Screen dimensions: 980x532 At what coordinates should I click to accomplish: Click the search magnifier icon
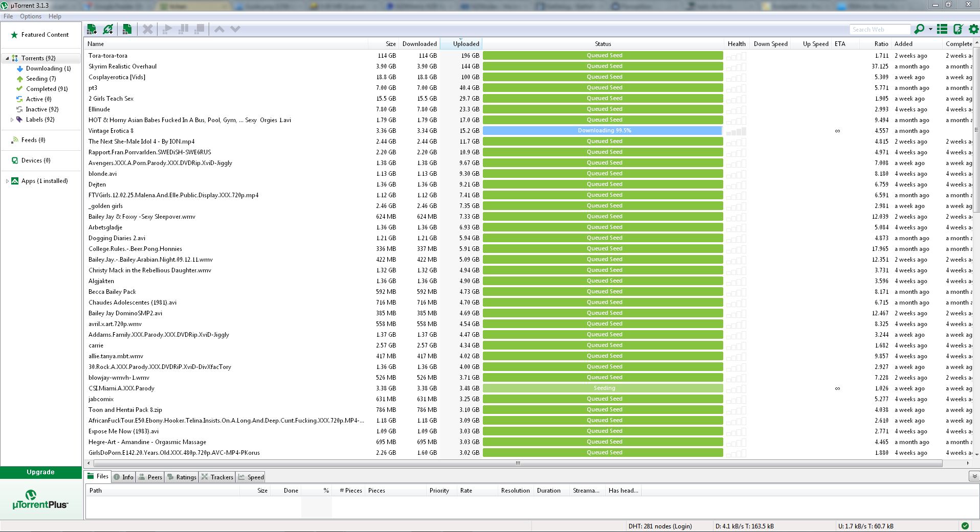click(919, 29)
